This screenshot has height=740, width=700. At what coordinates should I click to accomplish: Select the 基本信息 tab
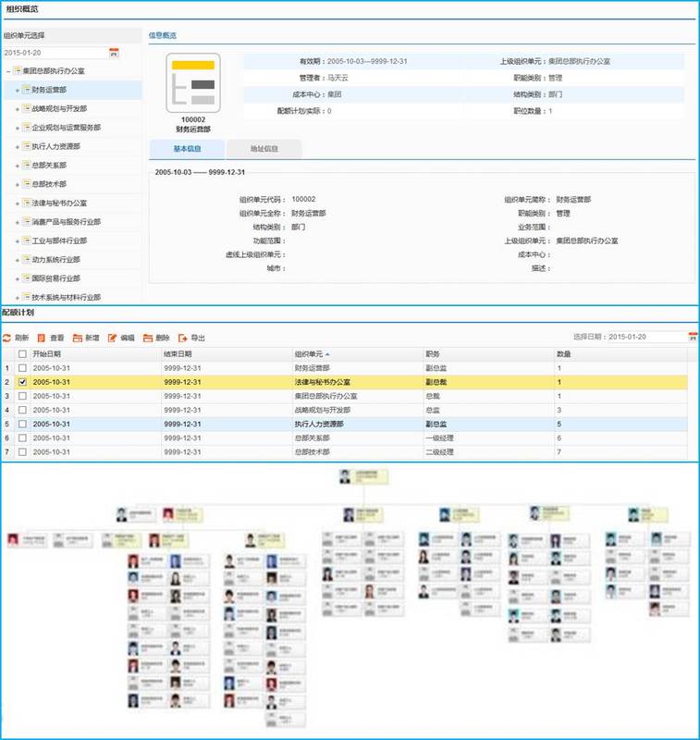[x=187, y=148]
